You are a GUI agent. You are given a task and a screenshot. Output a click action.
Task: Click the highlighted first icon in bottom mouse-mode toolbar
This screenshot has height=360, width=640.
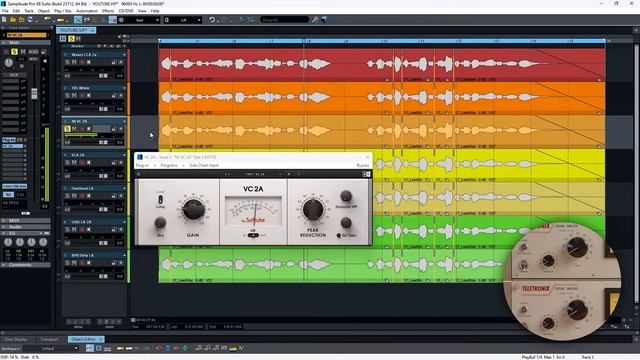tap(90, 348)
